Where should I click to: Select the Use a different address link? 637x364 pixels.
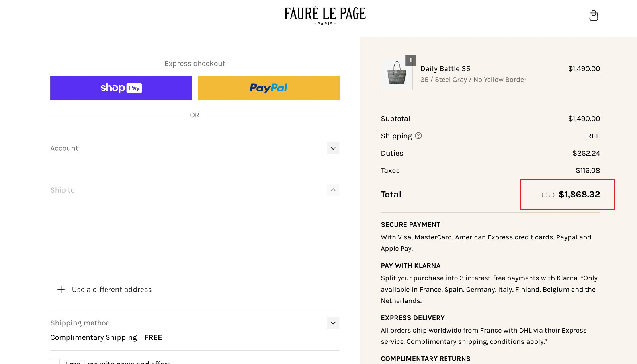tap(112, 290)
